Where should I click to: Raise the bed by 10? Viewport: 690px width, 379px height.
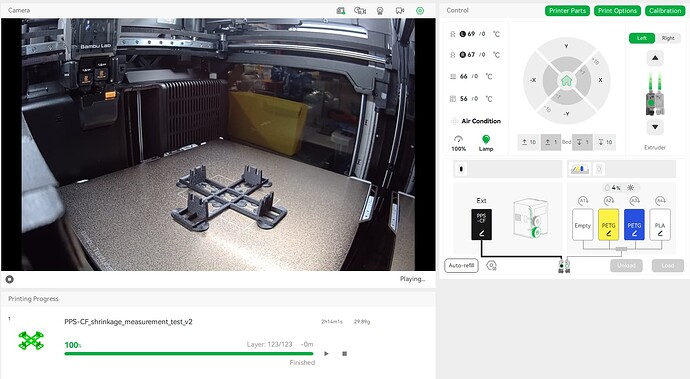[529, 142]
